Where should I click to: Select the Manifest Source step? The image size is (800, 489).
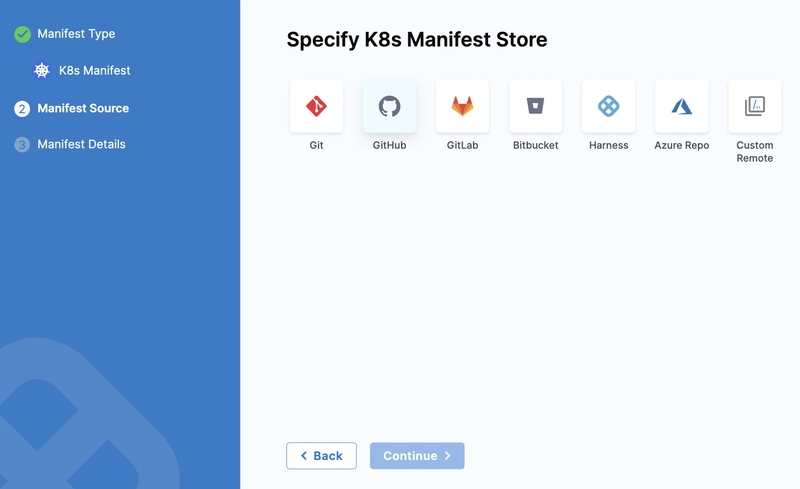83,108
